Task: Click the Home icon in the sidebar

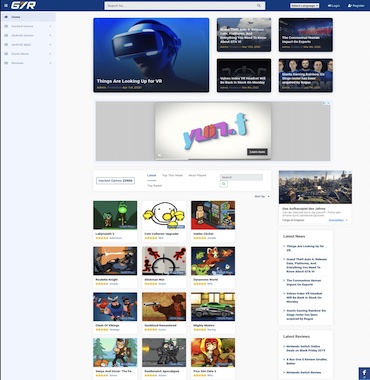Action: [x=6, y=17]
